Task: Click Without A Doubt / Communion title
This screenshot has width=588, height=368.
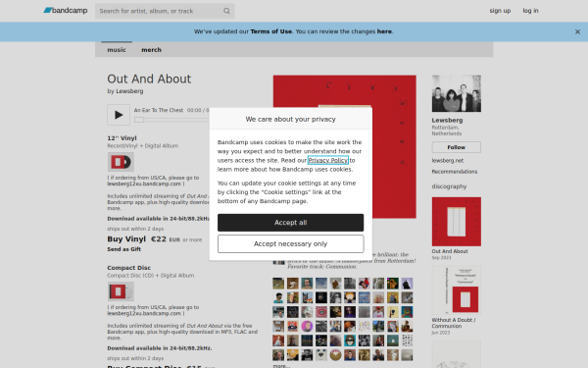Action: pyautogui.click(x=454, y=323)
